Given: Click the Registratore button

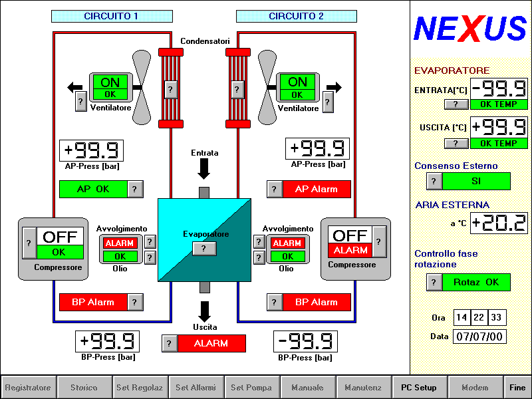Looking at the screenshot, I should coord(28,387).
